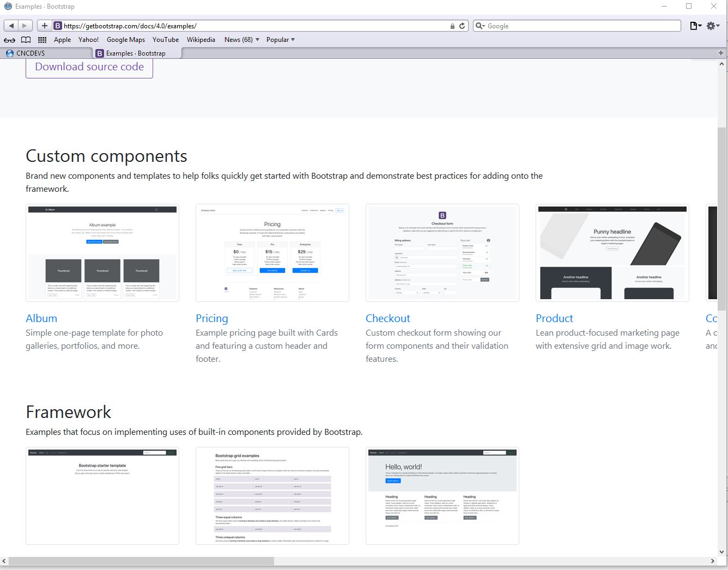Open the Bootstrap starter template thumbnail

pyautogui.click(x=102, y=496)
